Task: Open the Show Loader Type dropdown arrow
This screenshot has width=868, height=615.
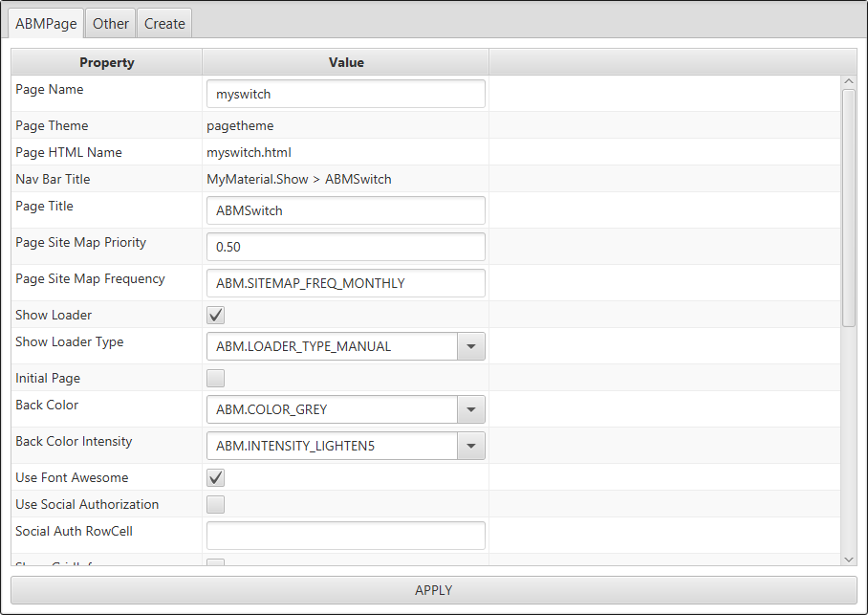Action: click(x=470, y=346)
